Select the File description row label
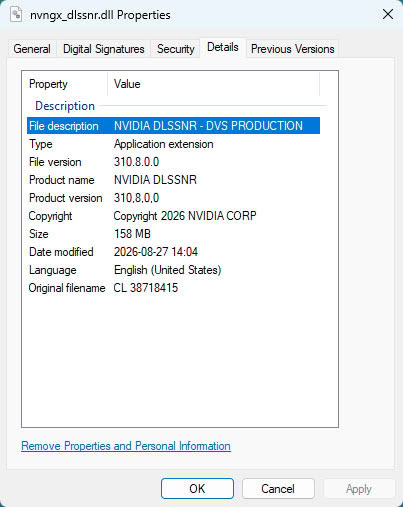The height and width of the screenshot is (507, 403). (x=64, y=126)
